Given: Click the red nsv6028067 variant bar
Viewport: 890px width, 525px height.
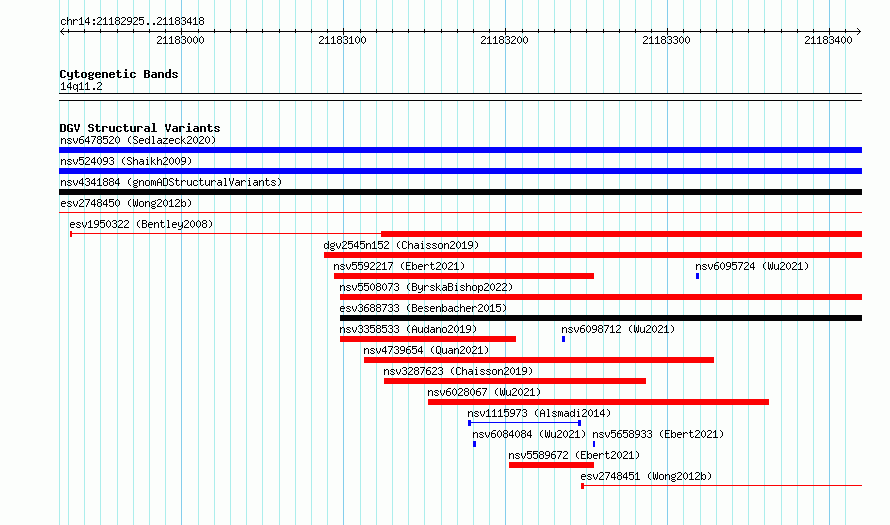Looking at the screenshot, I should pyautogui.click(x=598, y=402).
